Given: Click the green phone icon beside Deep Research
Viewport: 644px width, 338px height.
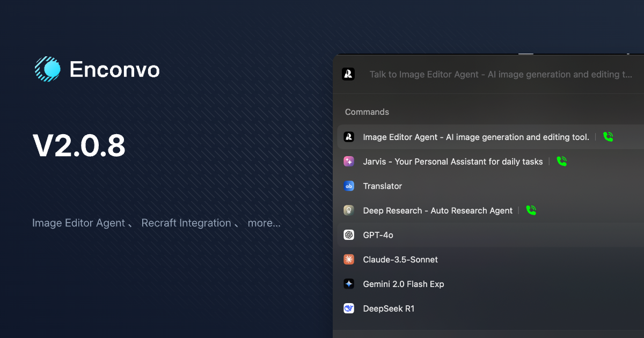Looking at the screenshot, I should [x=531, y=210].
